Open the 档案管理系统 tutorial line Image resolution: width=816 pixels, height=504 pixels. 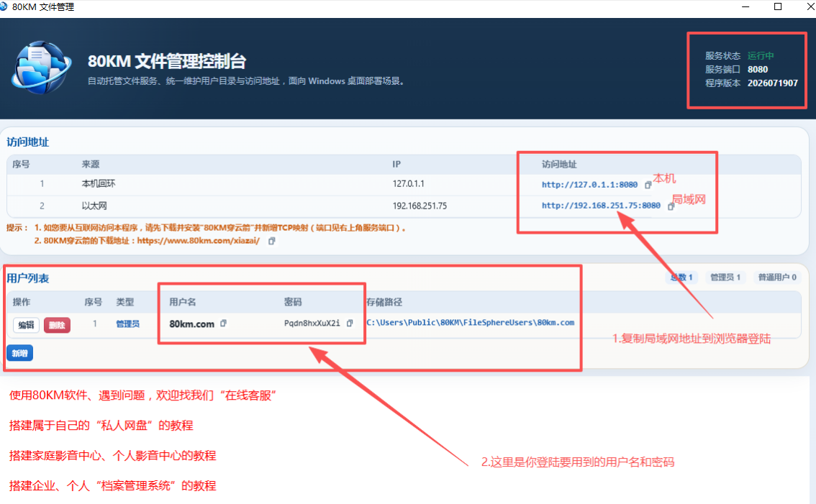tap(112, 486)
